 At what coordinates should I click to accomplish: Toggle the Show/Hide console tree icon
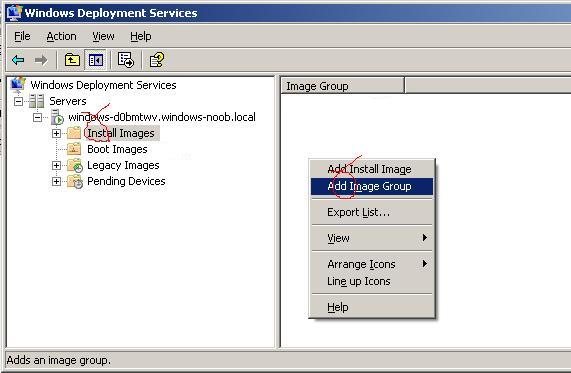(95, 60)
